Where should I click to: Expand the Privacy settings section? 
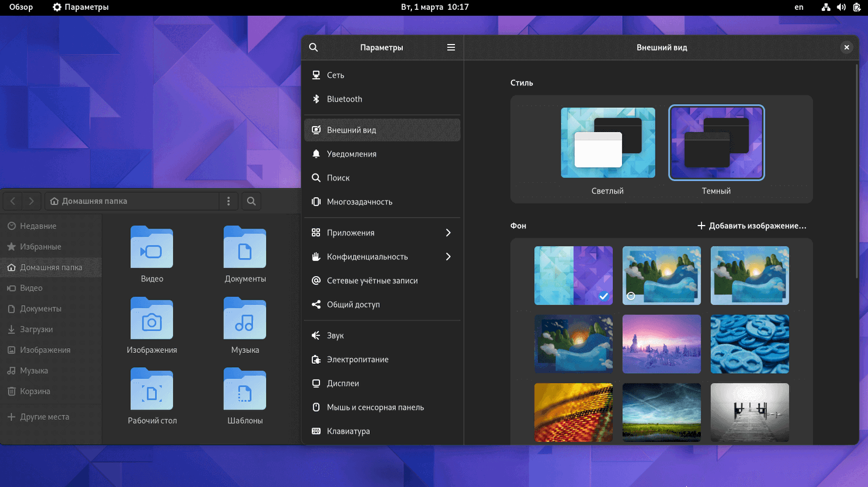click(382, 257)
